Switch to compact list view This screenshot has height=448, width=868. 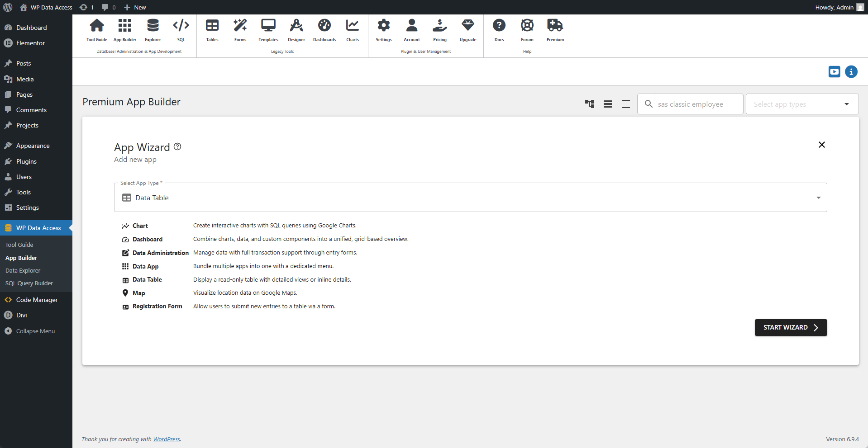(608, 104)
